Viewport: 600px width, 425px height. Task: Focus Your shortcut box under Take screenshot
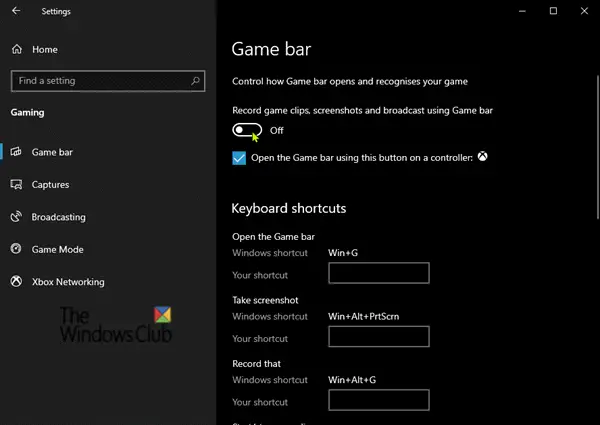(379, 336)
